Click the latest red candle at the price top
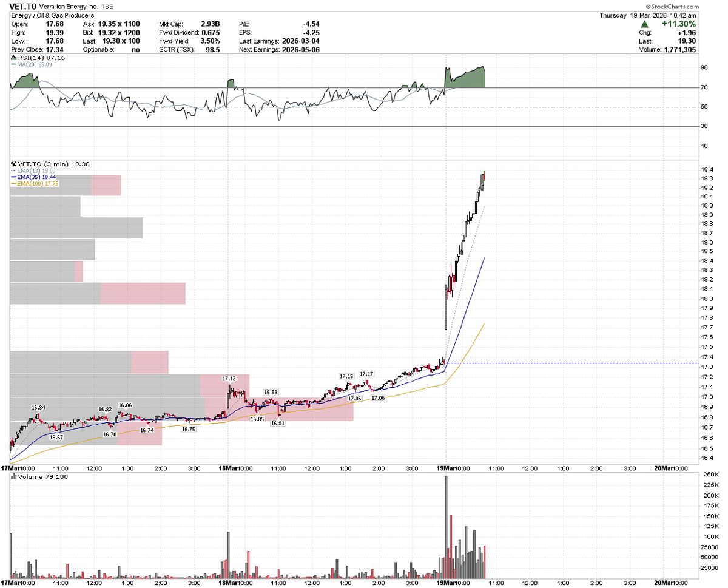 [484, 175]
